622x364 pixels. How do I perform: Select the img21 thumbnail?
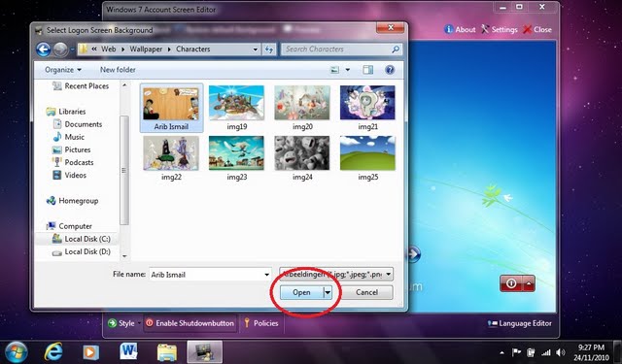(x=367, y=108)
